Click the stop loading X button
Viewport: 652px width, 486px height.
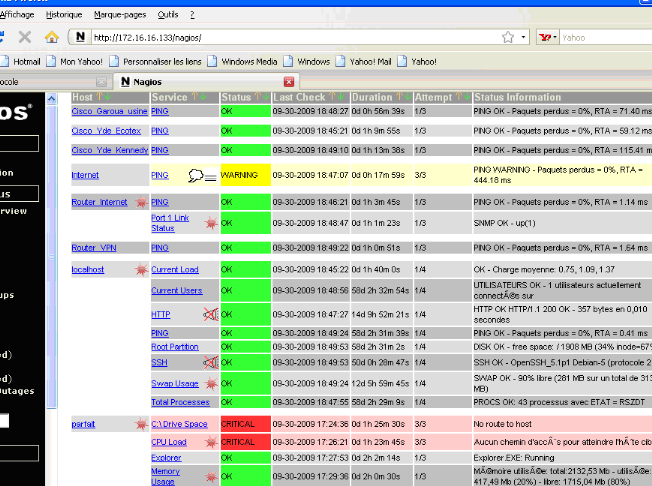(x=25, y=37)
